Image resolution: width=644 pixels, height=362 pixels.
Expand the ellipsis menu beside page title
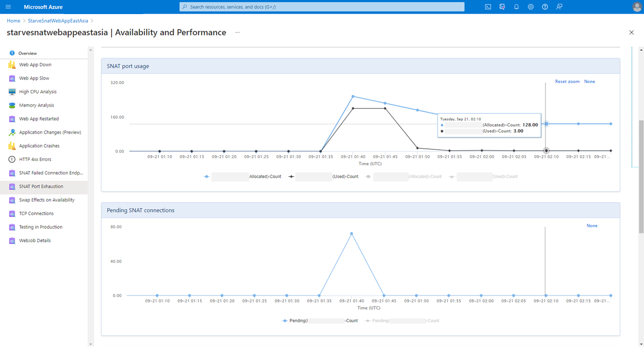click(237, 32)
